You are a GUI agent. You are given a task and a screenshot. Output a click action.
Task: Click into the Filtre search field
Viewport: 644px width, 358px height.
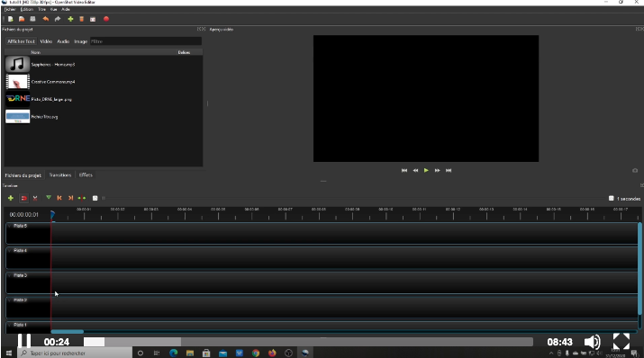pos(146,41)
